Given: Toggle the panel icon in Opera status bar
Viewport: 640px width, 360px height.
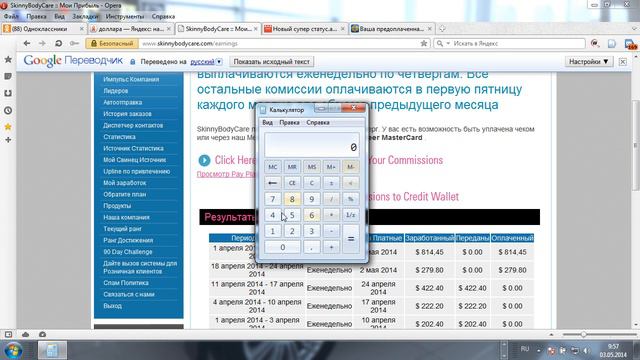Looking at the screenshot, I should (8, 334).
